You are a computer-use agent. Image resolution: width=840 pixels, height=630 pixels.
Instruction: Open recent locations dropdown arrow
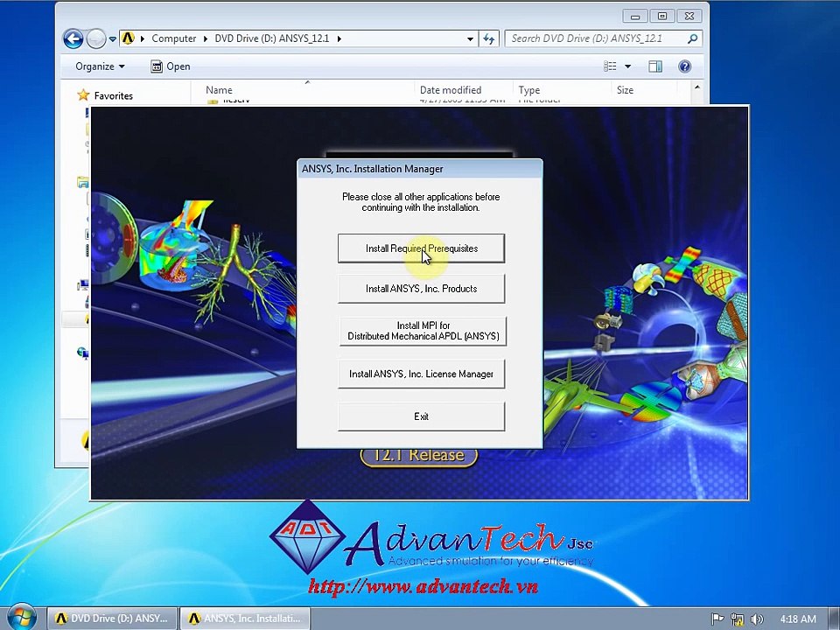[113, 38]
